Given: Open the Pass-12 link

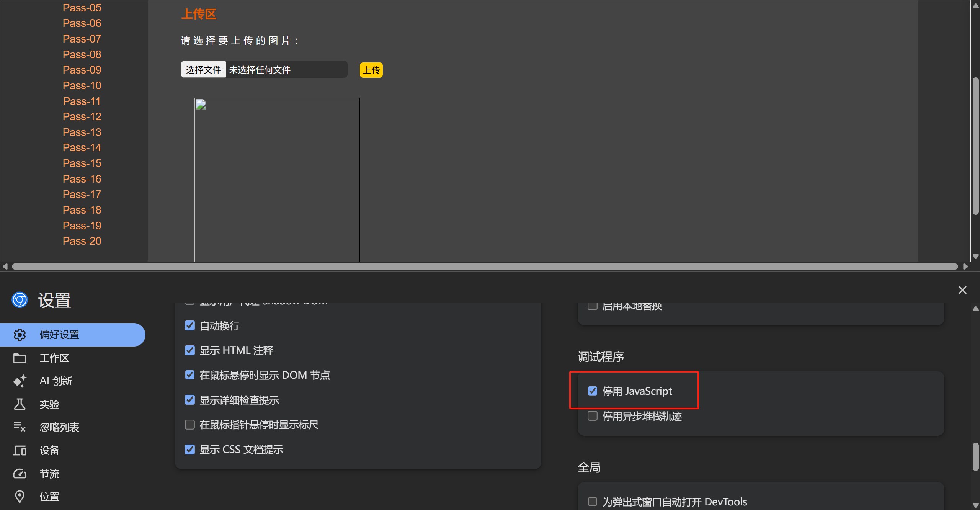Looking at the screenshot, I should [x=82, y=116].
